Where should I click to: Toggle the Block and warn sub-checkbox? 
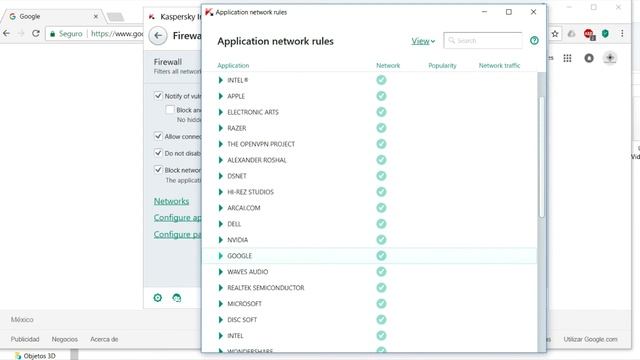[x=170, y=109]
